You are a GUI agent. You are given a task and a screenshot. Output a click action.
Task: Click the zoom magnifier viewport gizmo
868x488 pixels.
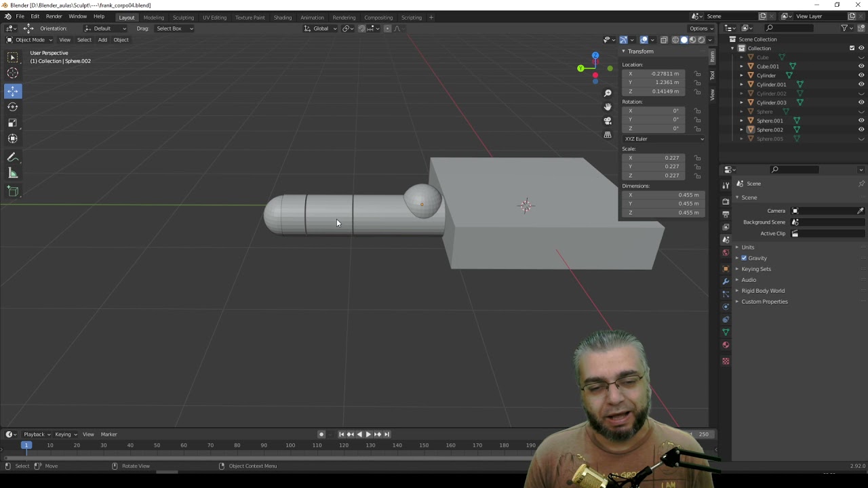pos(608,93)
